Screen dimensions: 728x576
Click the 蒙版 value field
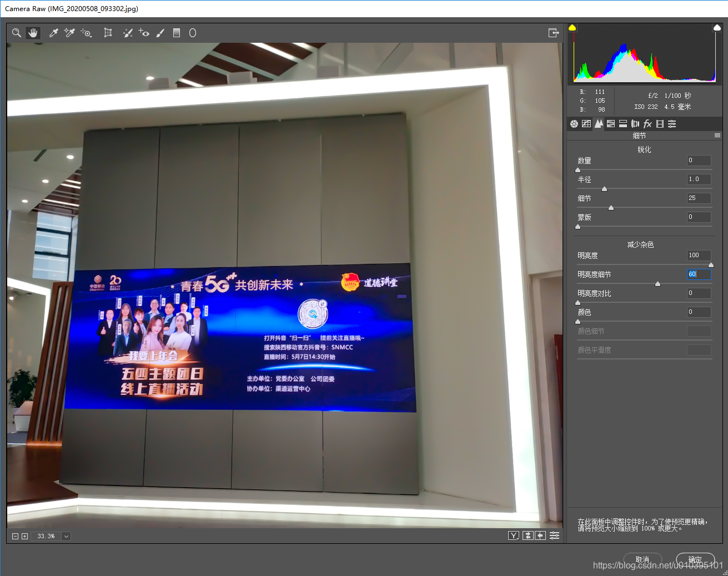(699, 217)
